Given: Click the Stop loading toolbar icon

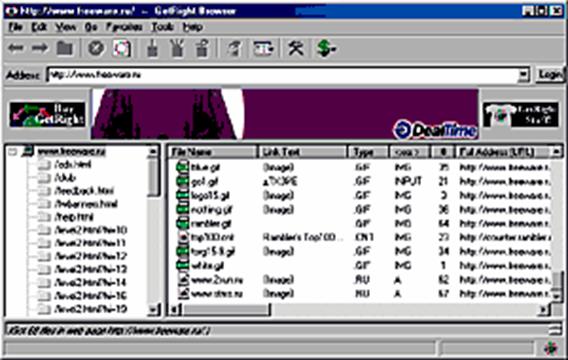Looking at the screenshot, I should [x=96, y=48].
